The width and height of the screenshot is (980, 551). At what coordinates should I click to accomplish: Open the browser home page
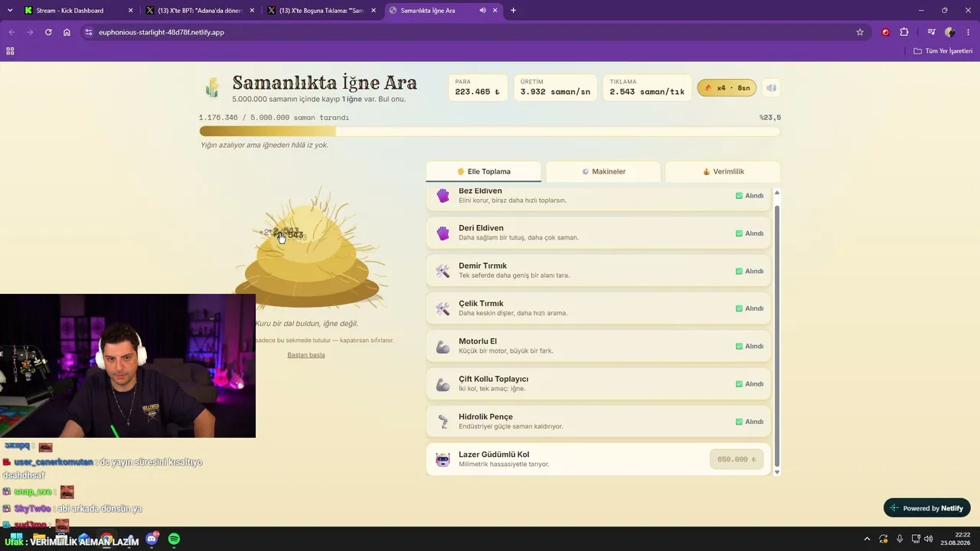pyautogui.click(x=67, y=32)
